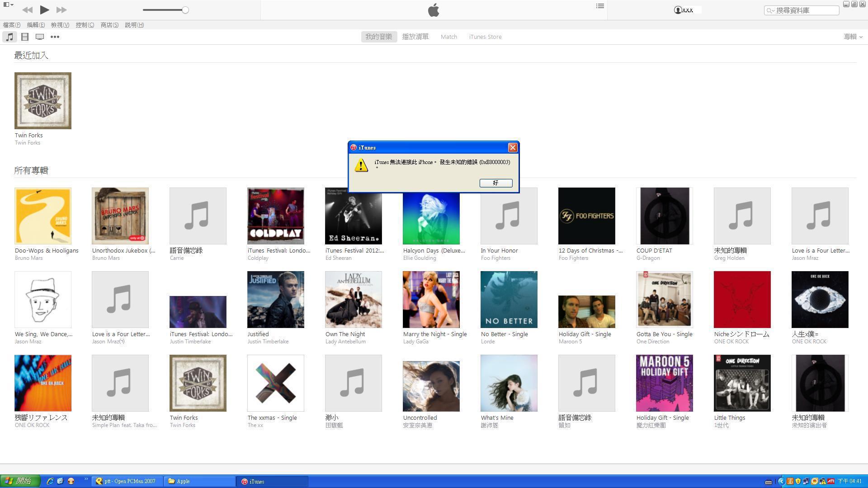868x488 pixels.
Task: Close the iTunes error dialog
Action: point(513,147)
